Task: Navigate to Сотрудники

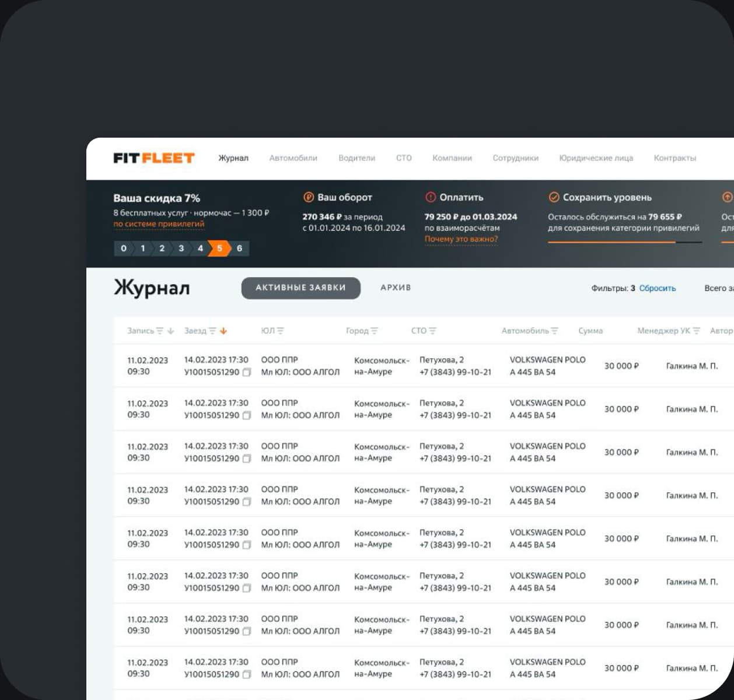Action: point(516,158)
